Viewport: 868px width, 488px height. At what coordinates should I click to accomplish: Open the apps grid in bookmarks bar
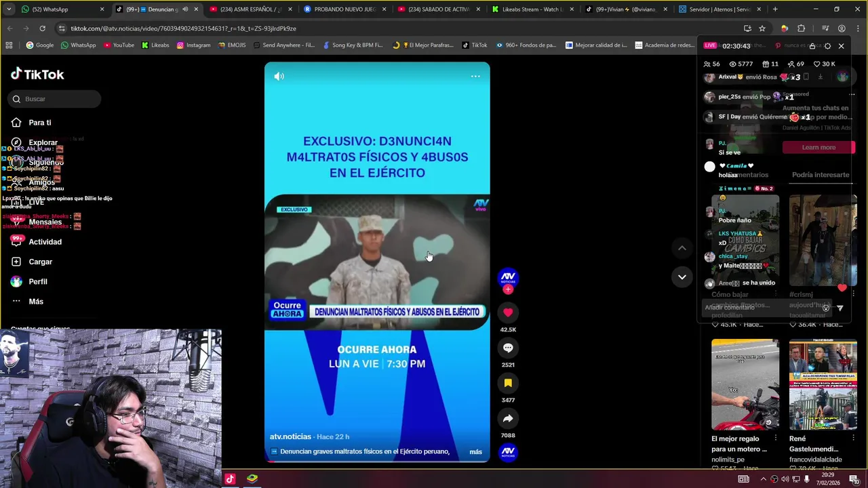pos(9,45)
